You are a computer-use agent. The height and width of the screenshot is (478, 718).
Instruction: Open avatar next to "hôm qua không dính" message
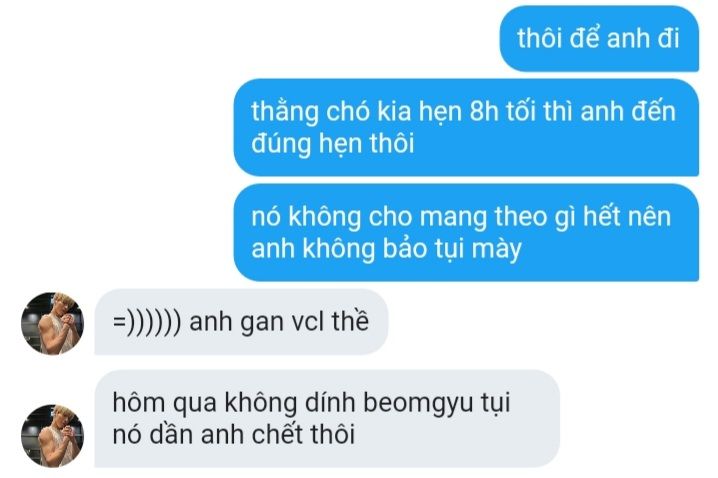pos(52,436)
